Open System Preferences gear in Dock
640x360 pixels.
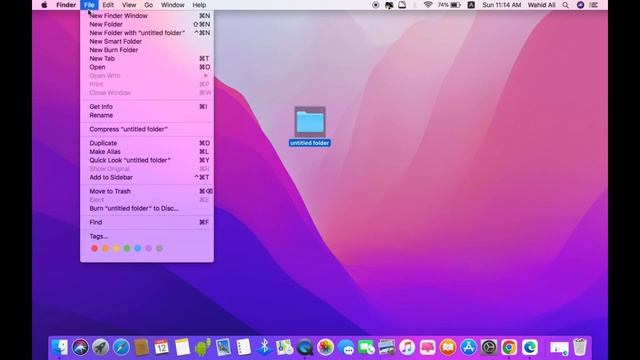[x=489, y=347]
